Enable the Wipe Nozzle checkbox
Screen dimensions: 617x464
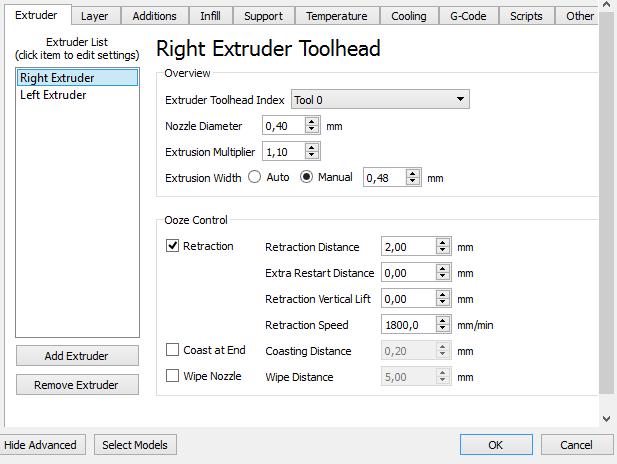pyautogui.click(x=173, y=376)
